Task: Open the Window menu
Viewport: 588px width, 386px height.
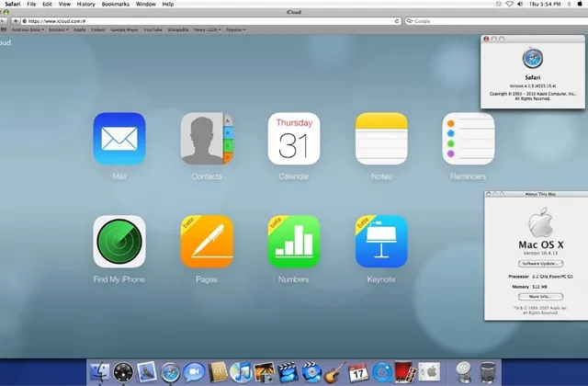Action: [x=145, y=4]
